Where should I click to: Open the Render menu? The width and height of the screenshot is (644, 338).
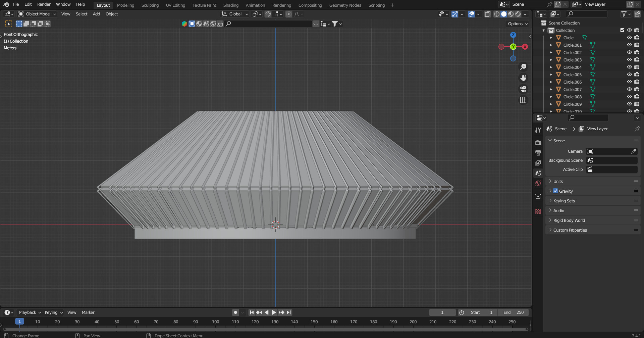point(44,4)
